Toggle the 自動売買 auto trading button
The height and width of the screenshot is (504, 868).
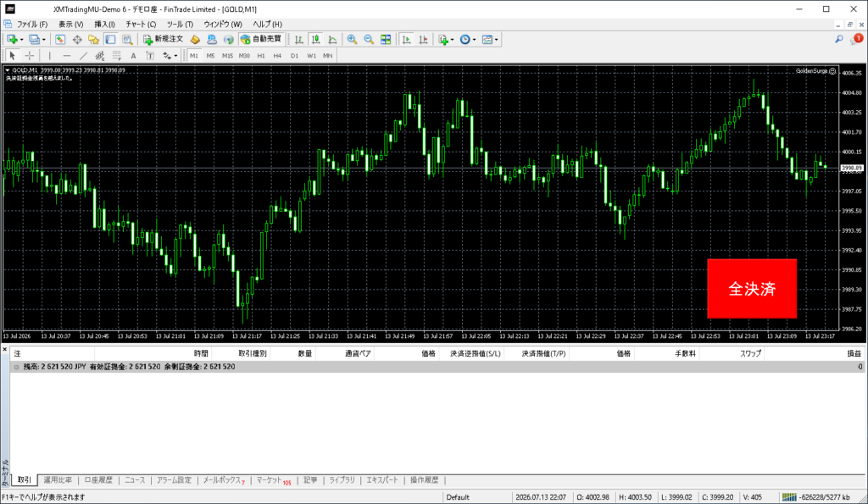261,39
